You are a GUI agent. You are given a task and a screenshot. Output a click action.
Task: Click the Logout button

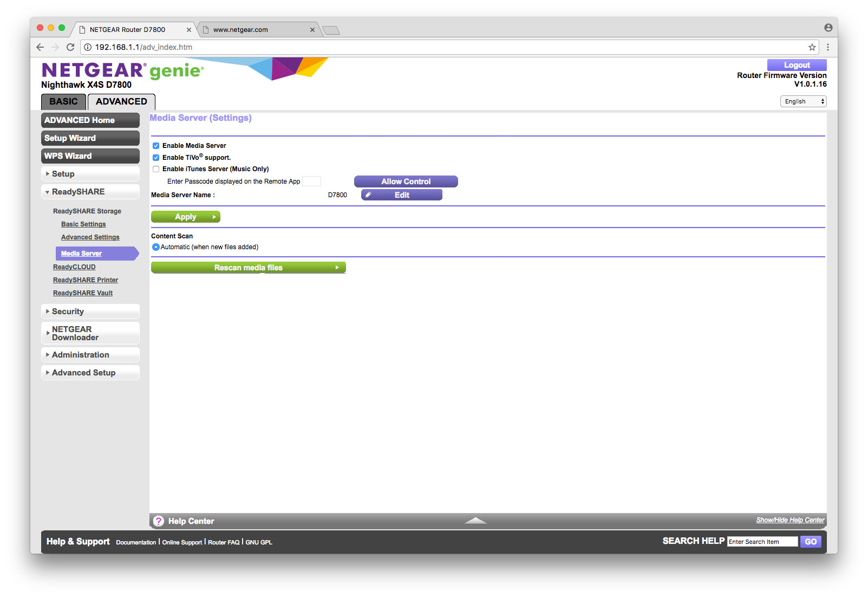coord(797,65)
